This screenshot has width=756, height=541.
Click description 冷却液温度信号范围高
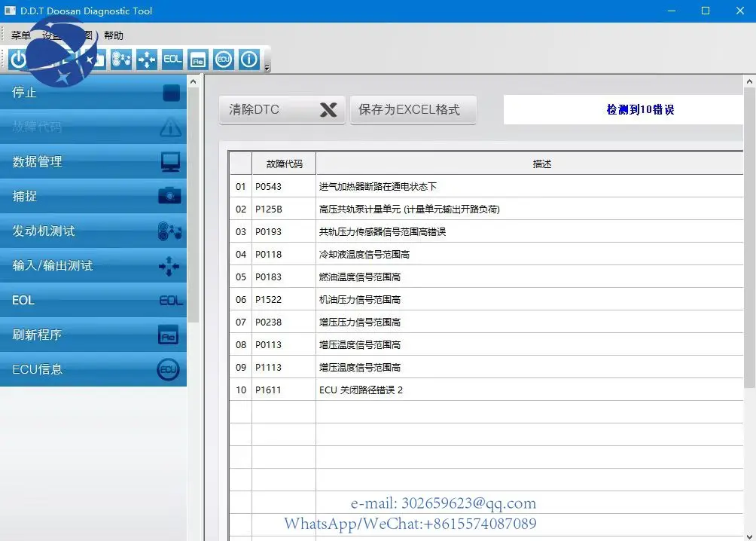click(x=364, y=255)
